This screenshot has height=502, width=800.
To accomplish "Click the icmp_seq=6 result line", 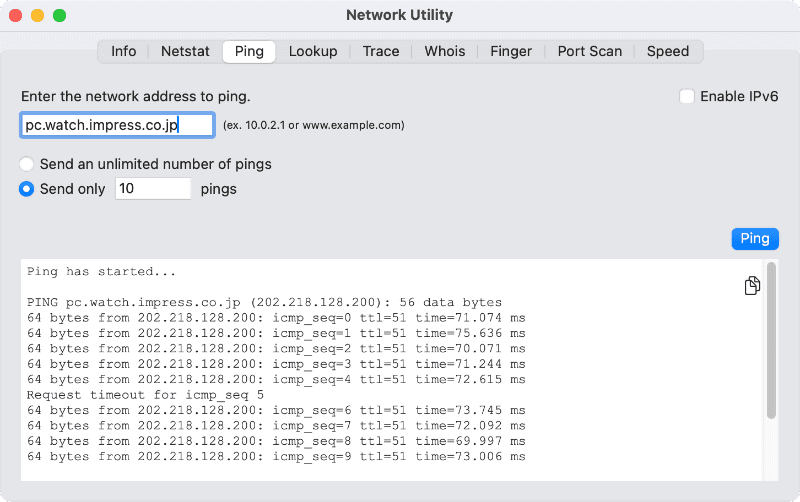I will 276,410.
